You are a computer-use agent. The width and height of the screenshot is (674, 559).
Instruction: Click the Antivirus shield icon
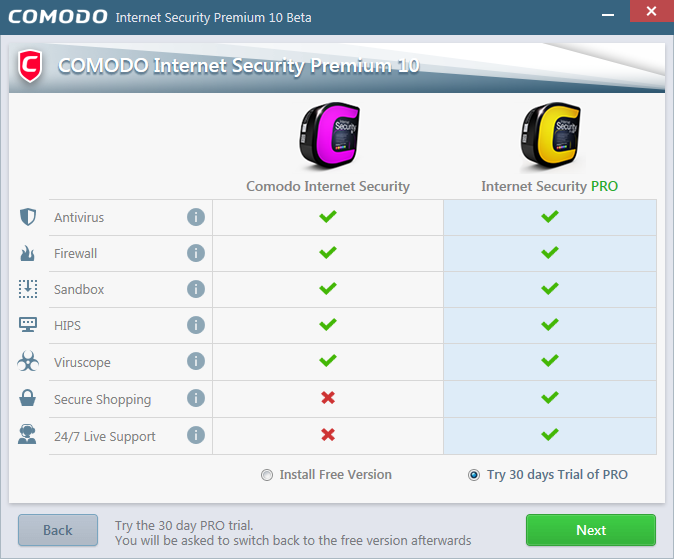[28, 217]
